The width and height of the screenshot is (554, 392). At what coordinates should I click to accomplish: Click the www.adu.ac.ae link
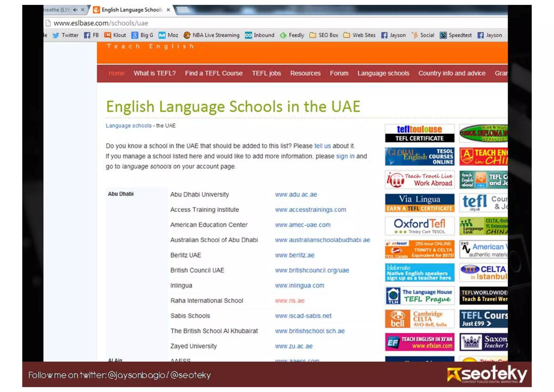(x=296, y=194)
